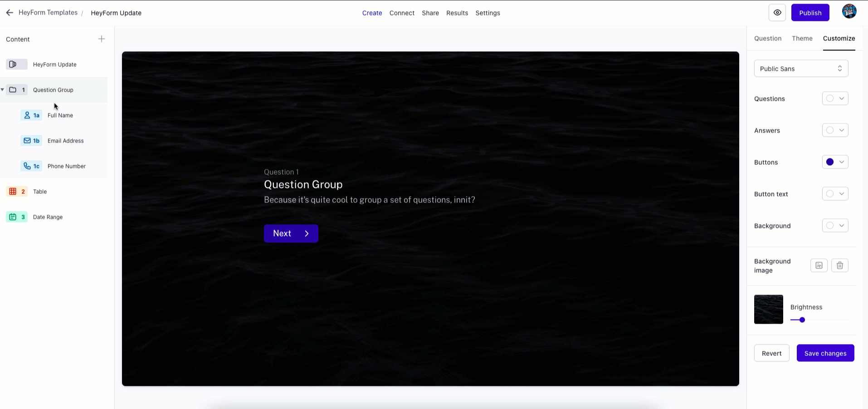
Task: Delete the background image with the trash icon
Action: 840,266
